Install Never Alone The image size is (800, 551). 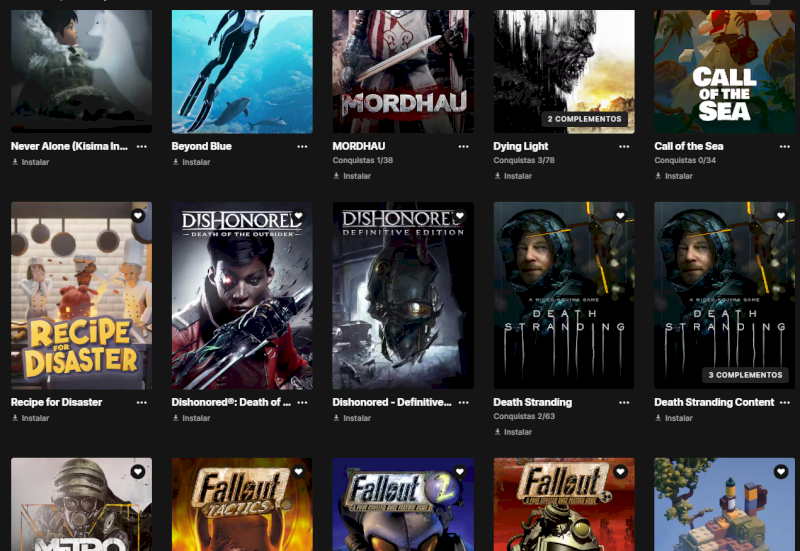pyautogui.click(x=31, y=162)
